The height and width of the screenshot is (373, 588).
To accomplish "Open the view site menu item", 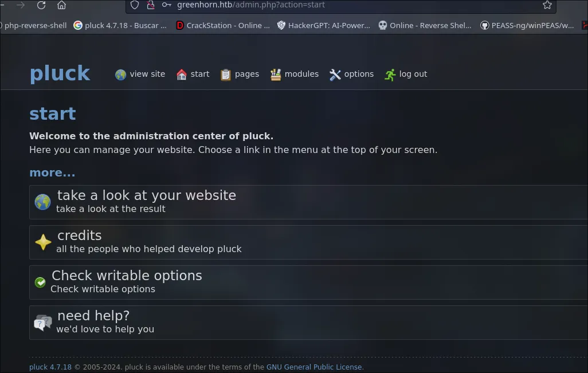I will point(147,74).
